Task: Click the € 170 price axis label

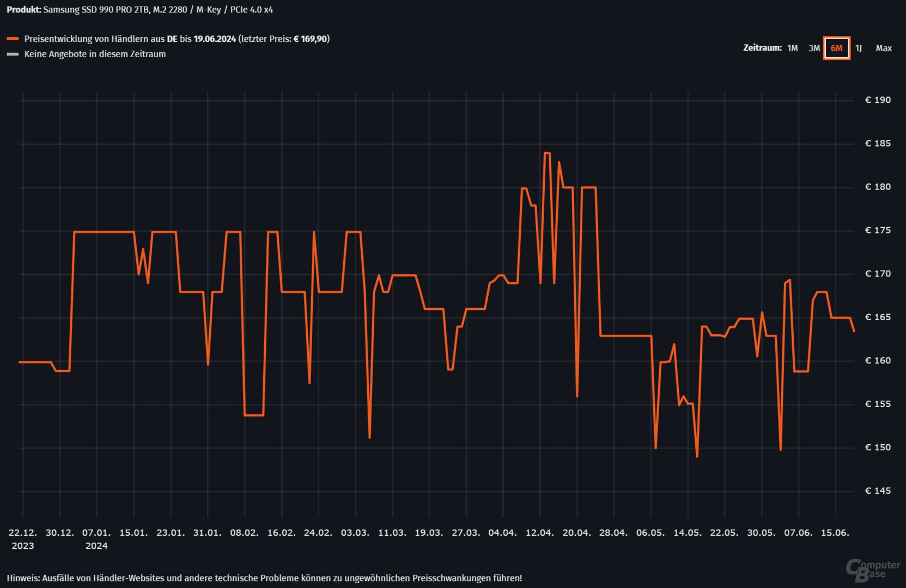Action: click(x=878, y=274)
